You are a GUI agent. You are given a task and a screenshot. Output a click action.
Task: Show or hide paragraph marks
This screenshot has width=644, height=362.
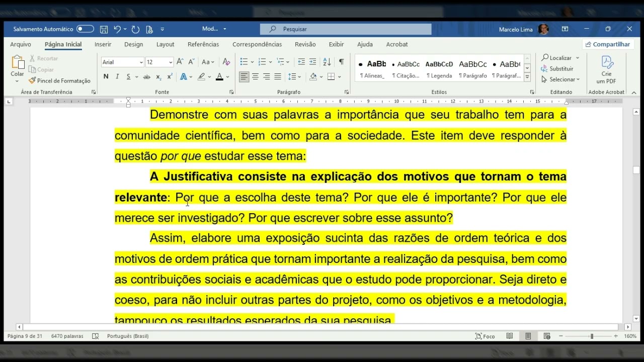[x=341, y=62]
